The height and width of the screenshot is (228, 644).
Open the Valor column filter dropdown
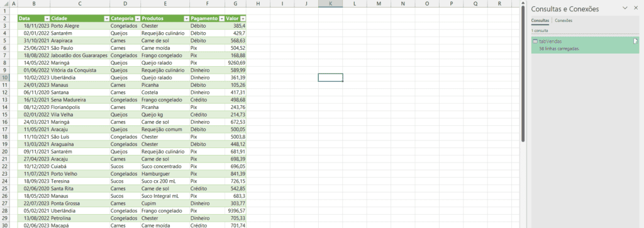coord(243,18)
